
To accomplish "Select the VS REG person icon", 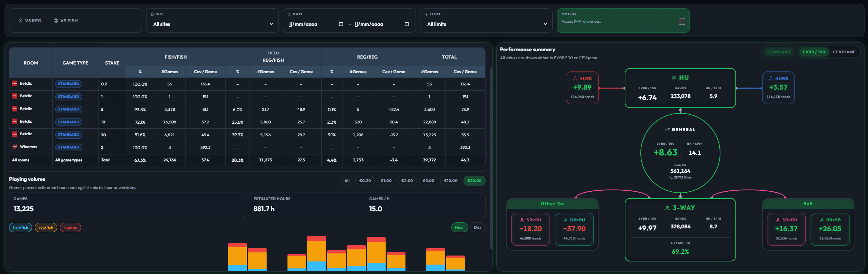I will point(21,21).
